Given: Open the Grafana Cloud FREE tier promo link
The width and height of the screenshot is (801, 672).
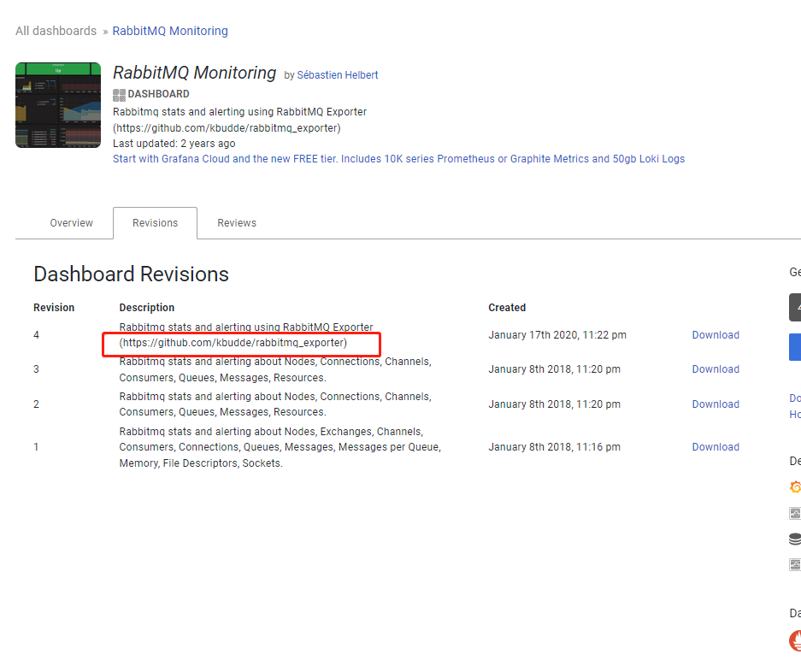Looking at the screenshot, I should tap(398, 159).
